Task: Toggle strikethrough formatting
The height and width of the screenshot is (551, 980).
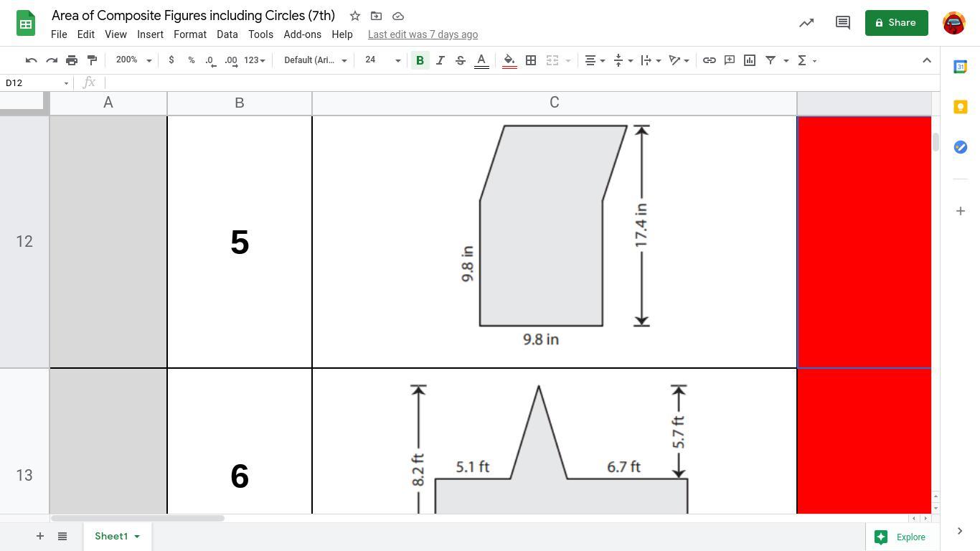Action: pyautogui.click(x=461, y=60)
